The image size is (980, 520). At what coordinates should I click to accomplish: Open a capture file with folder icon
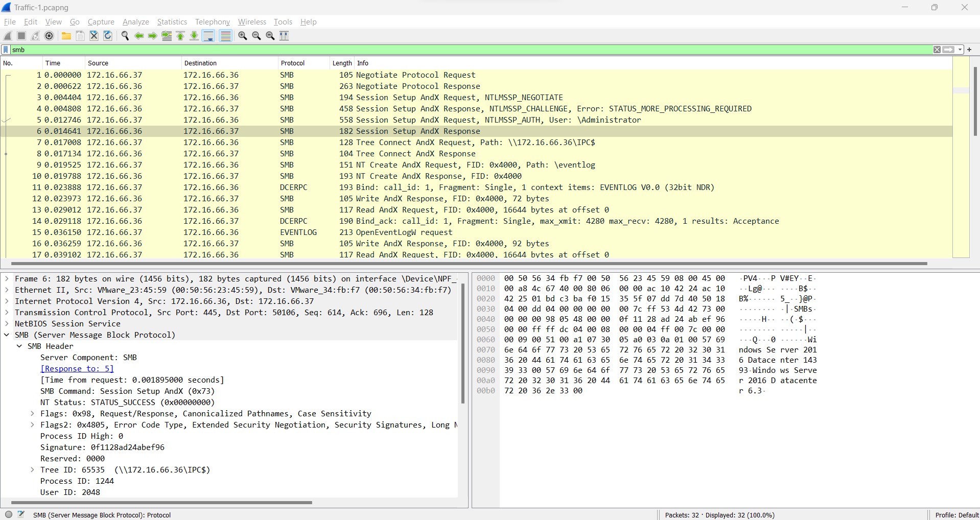[x=66, y=36]
